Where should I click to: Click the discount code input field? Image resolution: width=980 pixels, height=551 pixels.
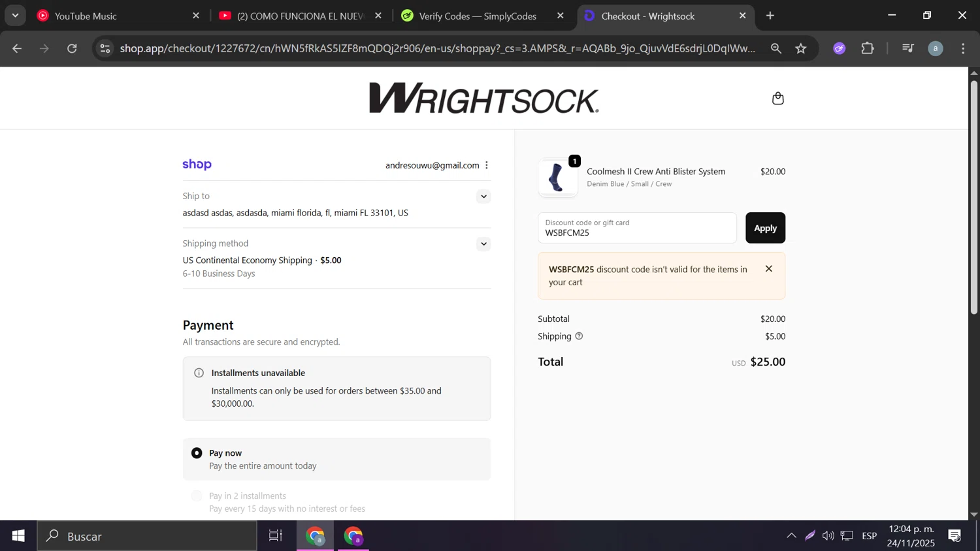(x=637, y=228)
